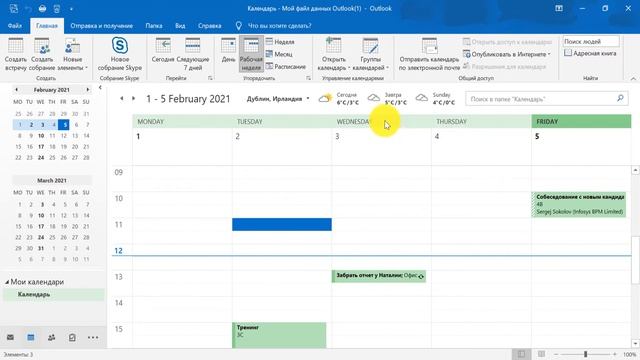
Task: Go back to the previous week
Action: 121,98
